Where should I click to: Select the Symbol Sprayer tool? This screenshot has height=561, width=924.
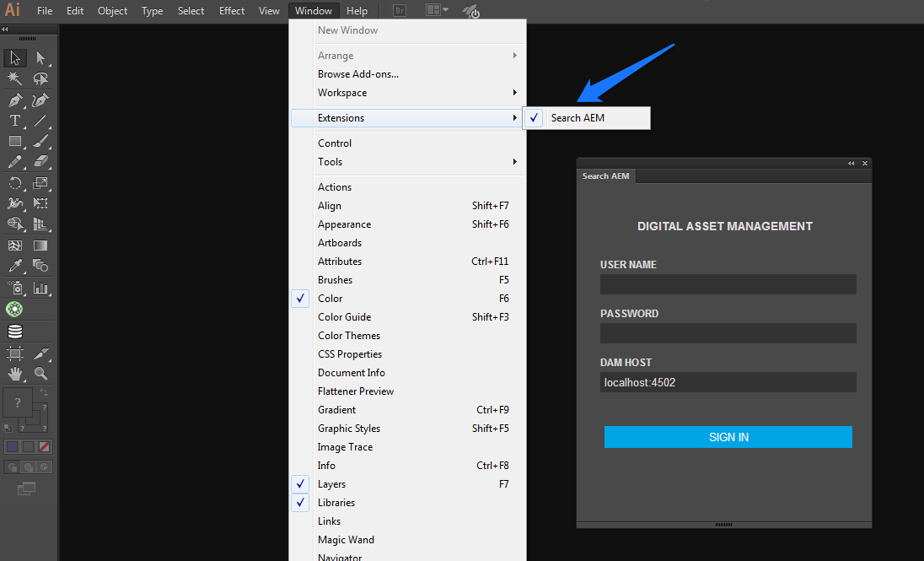pyautogui.click(x=14, y=288)
